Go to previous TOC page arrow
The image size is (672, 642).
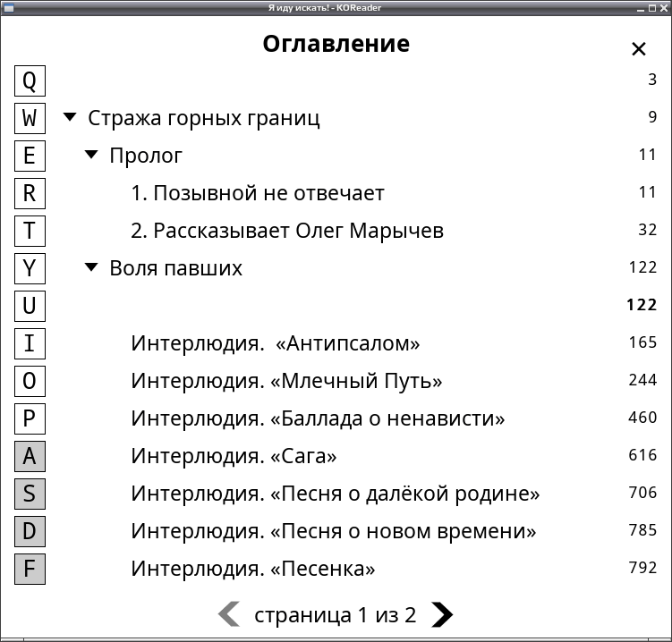pos(229,614)
